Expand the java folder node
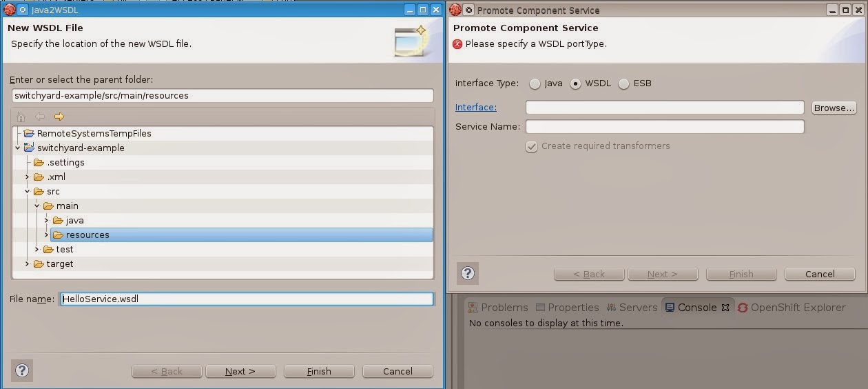868x389 pixels. pos(47,221)
